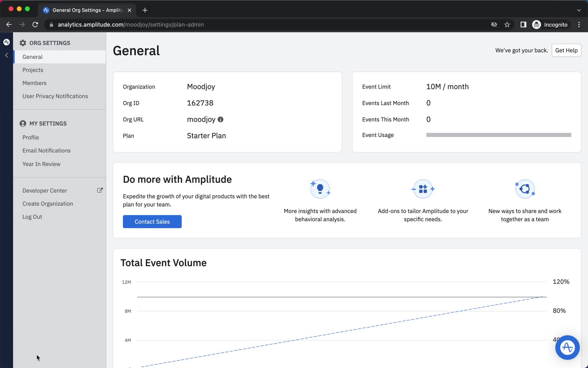Screen dimensions: 588x368
Task: Click the Incognito profile indicator
Action: 550,25
